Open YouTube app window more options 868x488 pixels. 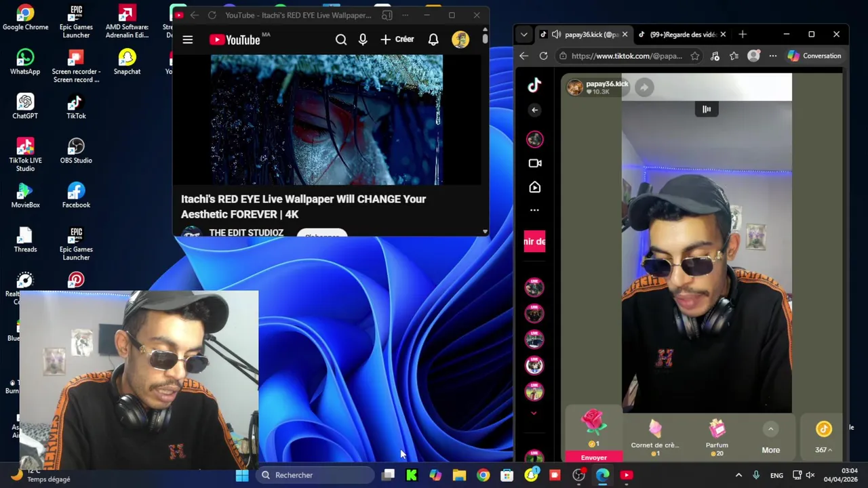[406, 15]
